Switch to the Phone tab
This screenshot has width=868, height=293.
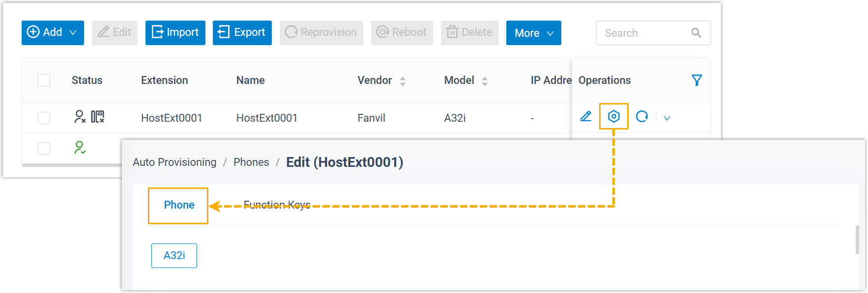click(x=179, y=205)
